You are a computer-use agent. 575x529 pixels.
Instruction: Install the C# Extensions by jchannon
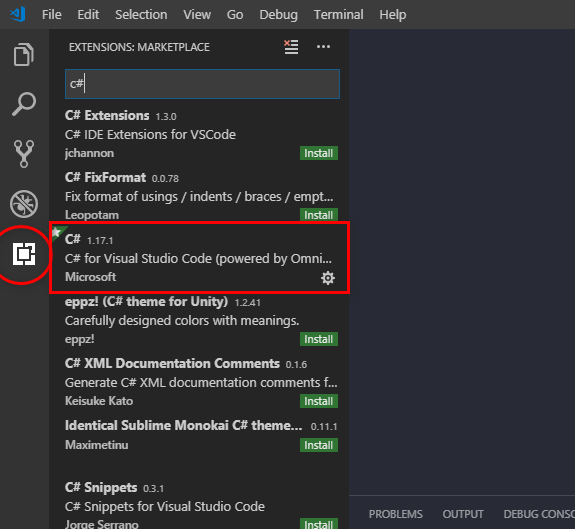(319, 153)
